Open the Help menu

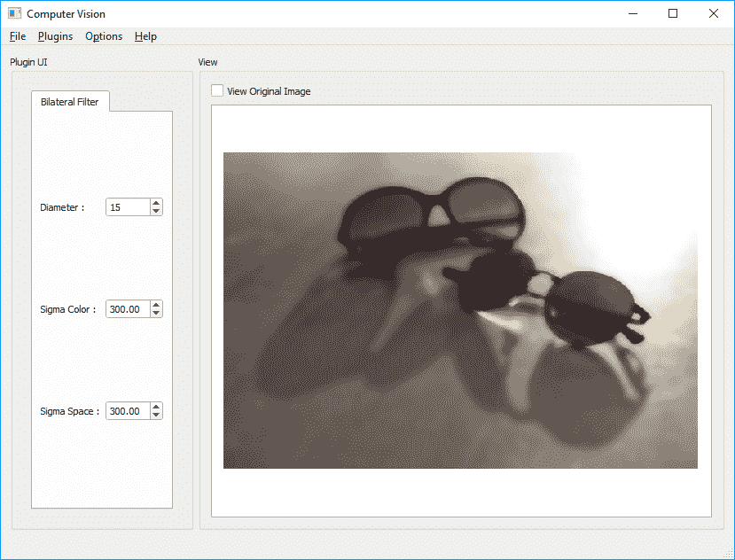click(145, 36)
